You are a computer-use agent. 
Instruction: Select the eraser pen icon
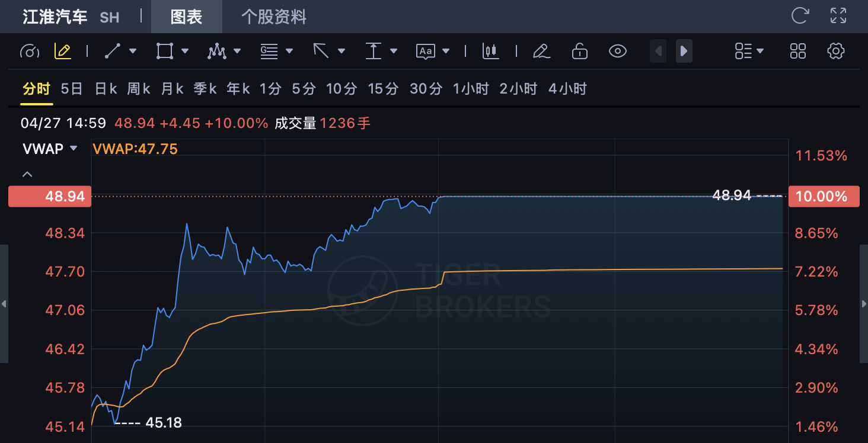541,52
